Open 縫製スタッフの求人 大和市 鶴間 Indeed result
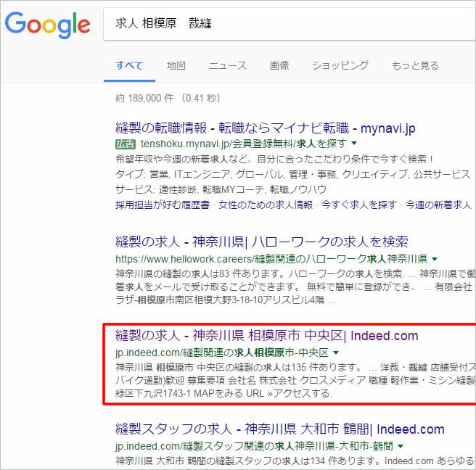 click(x=280, y=429)
